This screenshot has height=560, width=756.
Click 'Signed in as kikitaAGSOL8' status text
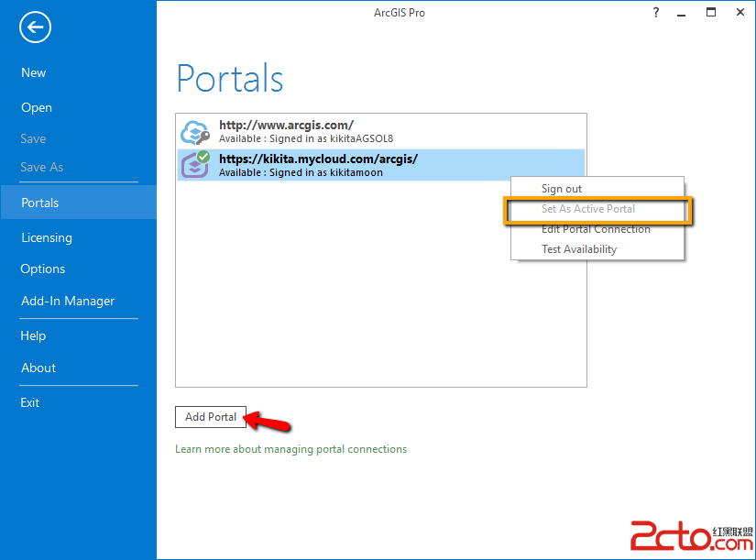pyautogui.click(x=331, y=139)
